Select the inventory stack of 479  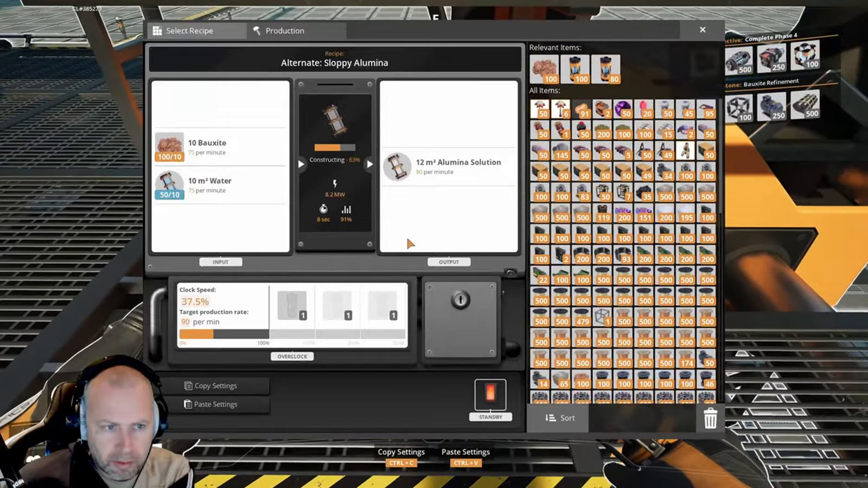pyautogui.click(x=582, y=317)
